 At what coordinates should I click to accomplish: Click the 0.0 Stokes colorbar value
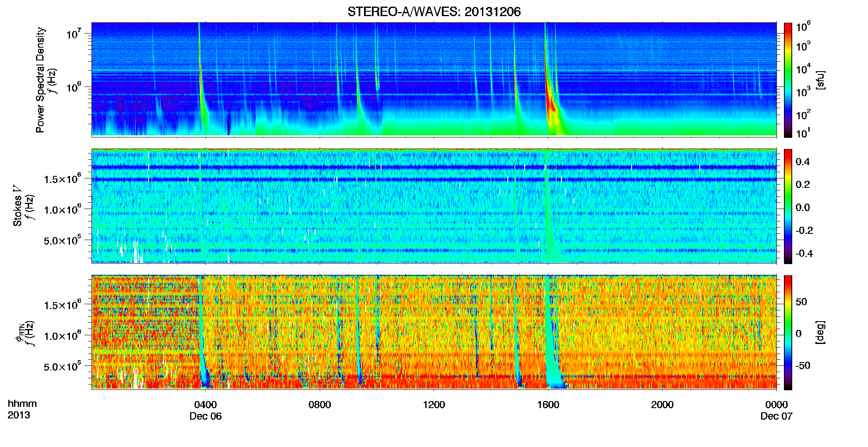point(803,207)
